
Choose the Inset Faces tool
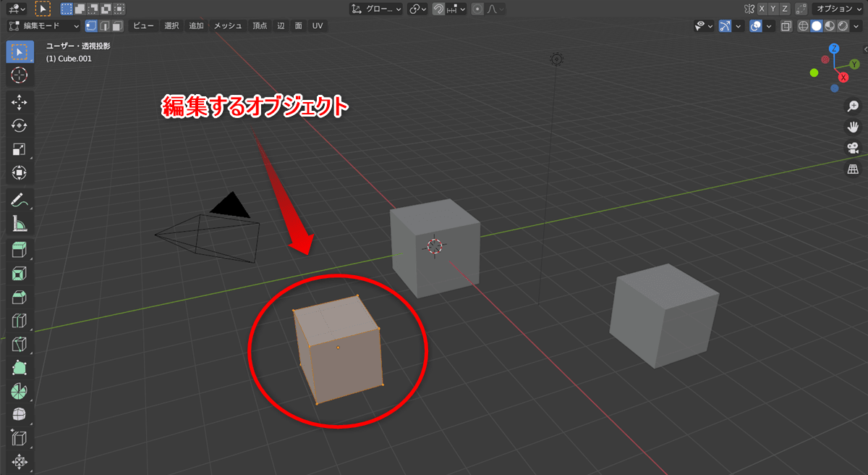click(20, 274)
